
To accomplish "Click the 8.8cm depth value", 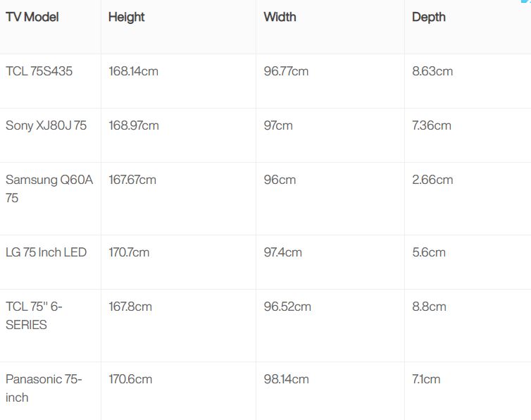I will [x=429, y=307].
